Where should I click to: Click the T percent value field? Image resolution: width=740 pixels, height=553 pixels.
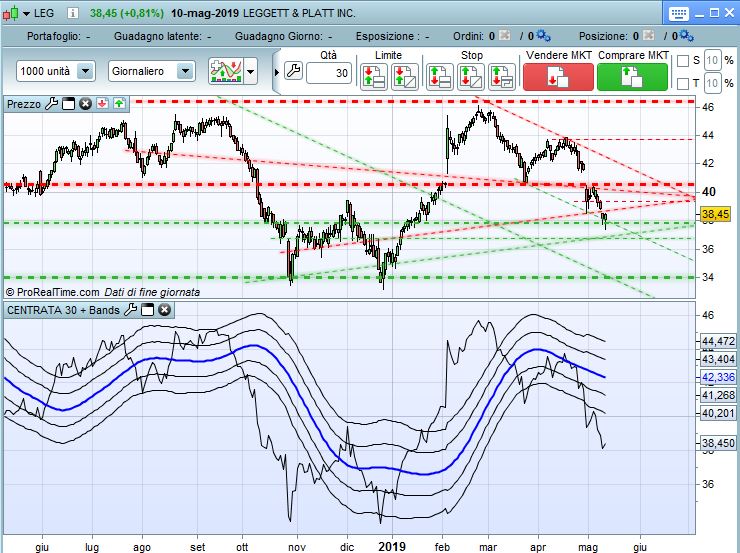click(x=713, y=84)
